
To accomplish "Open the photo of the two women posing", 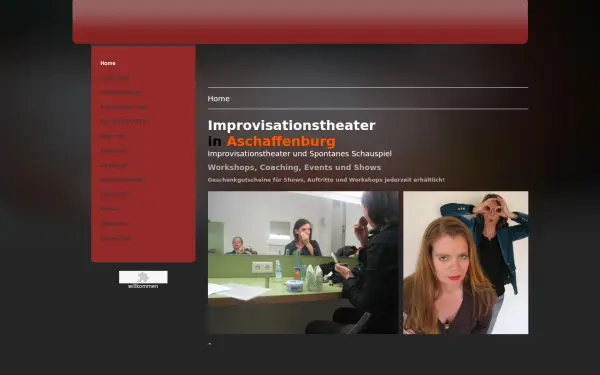I will (x=466, y=262).
